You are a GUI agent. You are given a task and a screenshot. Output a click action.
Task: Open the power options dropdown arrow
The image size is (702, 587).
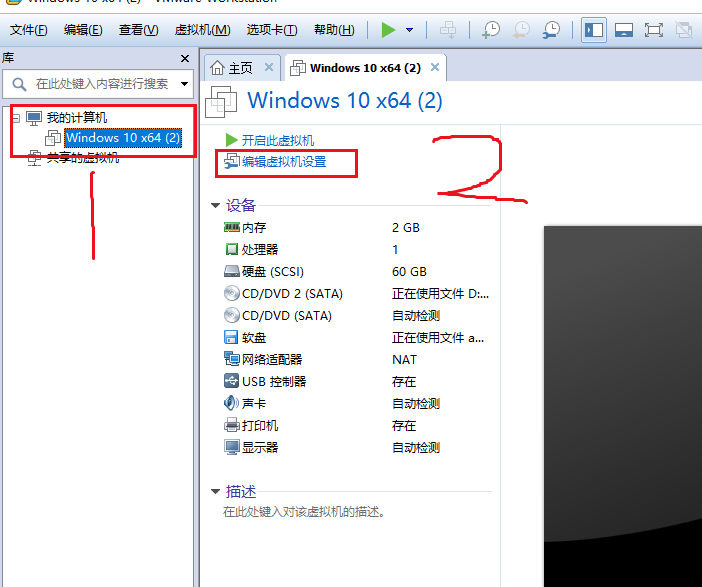[x=409, y=30]
